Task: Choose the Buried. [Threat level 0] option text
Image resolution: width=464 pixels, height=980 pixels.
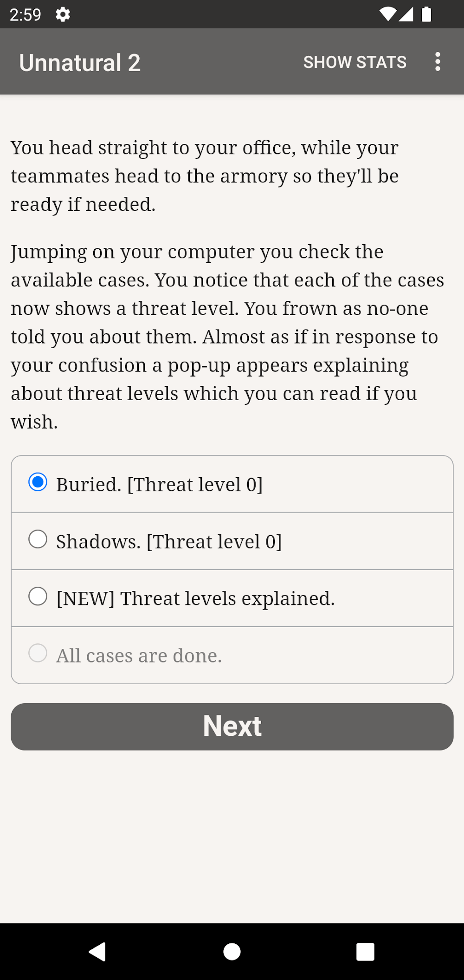Action: click(159, 485)
